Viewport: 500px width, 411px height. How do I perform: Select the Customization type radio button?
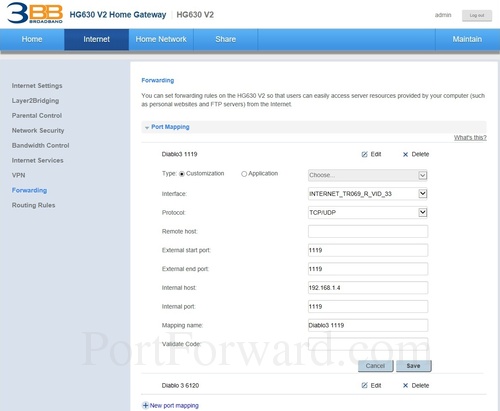182,174
